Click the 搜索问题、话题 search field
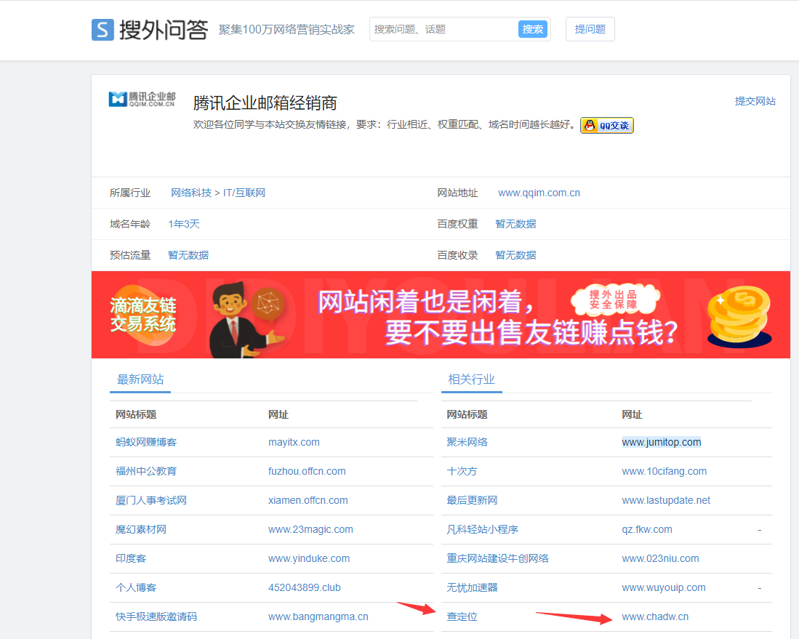Viewport: 799px width, 639px height. point(443,30)
